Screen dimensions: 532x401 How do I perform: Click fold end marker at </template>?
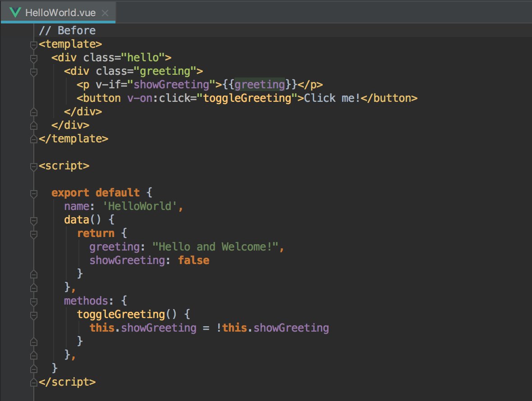[34, 139]
